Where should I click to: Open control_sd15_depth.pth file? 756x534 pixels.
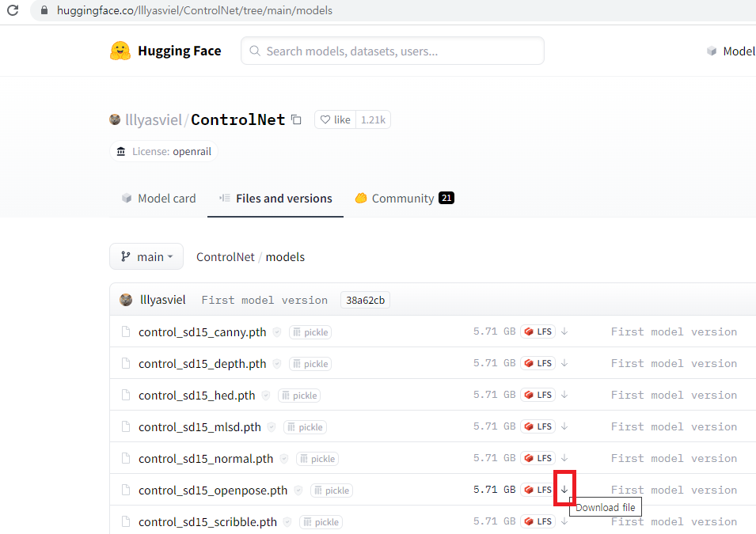(x=202, y=364)
